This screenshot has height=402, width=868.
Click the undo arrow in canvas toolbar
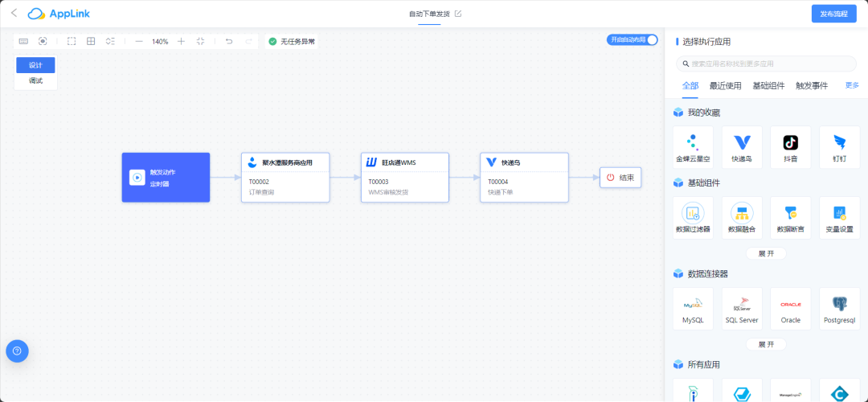pyautogui.click(x=229, y=41)
